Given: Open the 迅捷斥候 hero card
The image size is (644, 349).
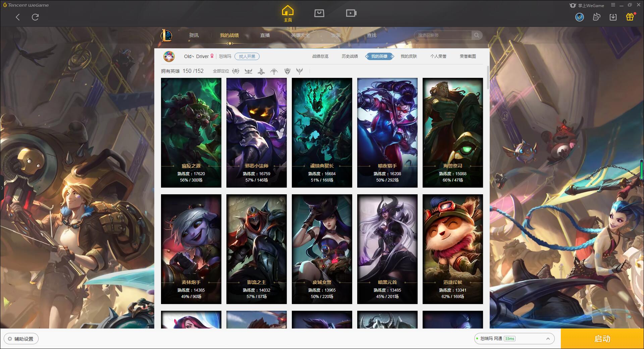Looking at the screenshot, I should click(x=453, y=249).
